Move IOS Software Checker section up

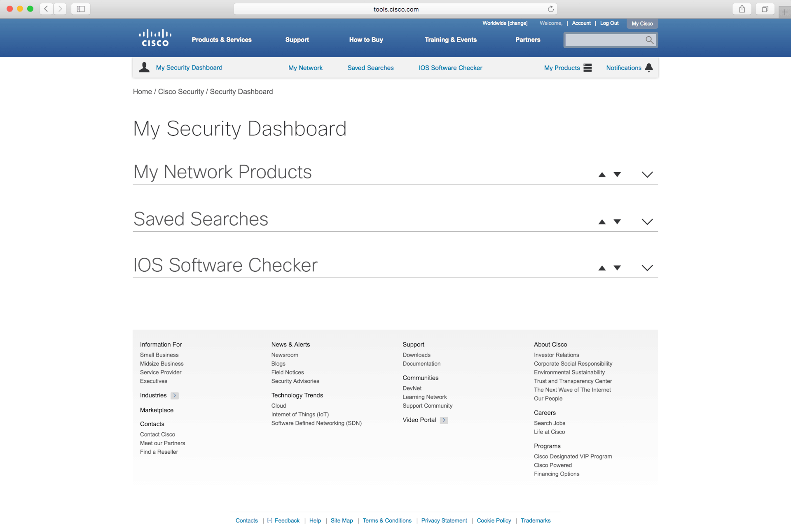click(x=602, y=268)
